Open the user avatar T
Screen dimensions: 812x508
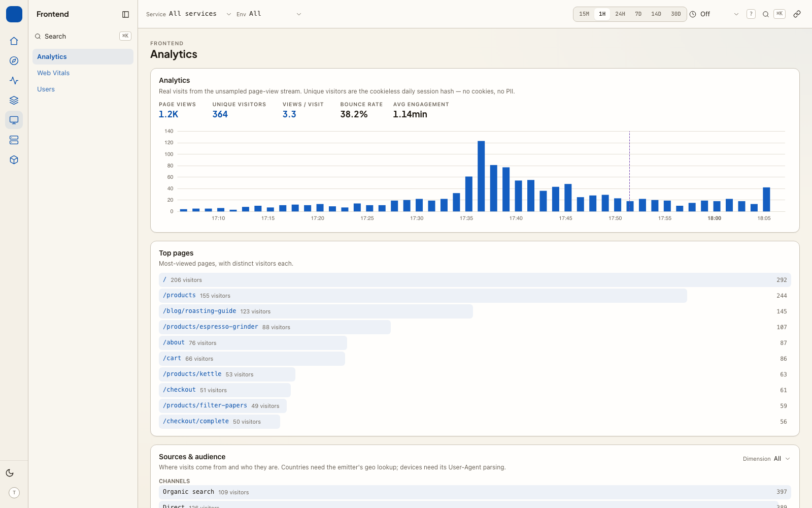click(14, 493)
